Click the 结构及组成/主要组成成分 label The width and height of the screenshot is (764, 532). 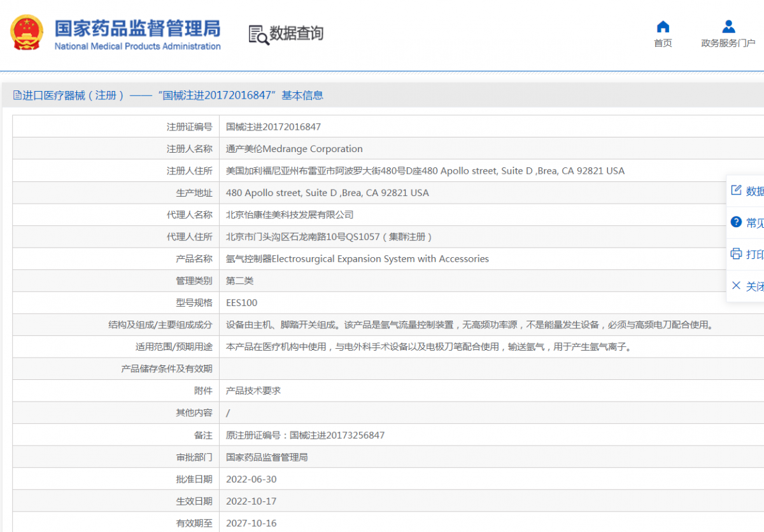click(x=160, y=325)
